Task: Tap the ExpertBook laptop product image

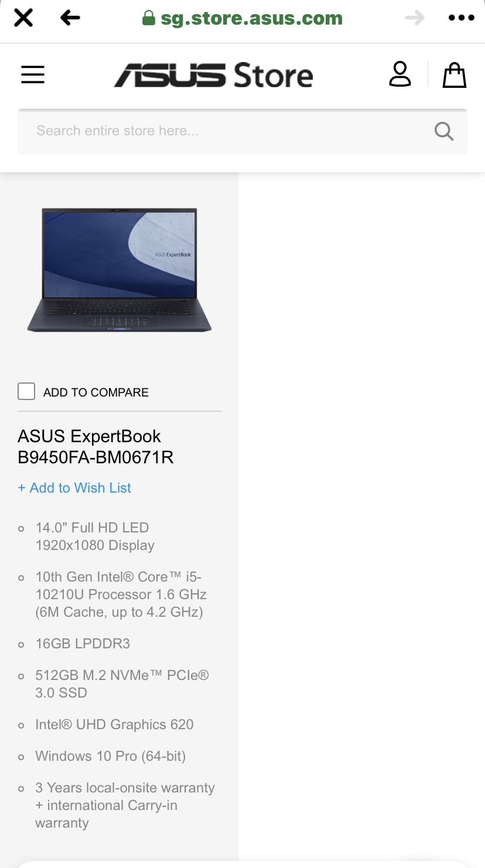Action: [119, 270]
